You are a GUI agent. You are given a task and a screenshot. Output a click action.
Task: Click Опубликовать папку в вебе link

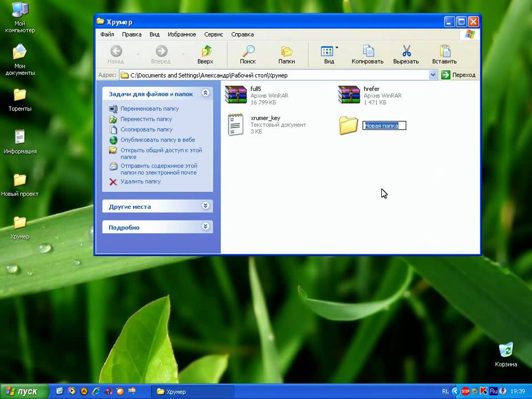pos(158,140)
